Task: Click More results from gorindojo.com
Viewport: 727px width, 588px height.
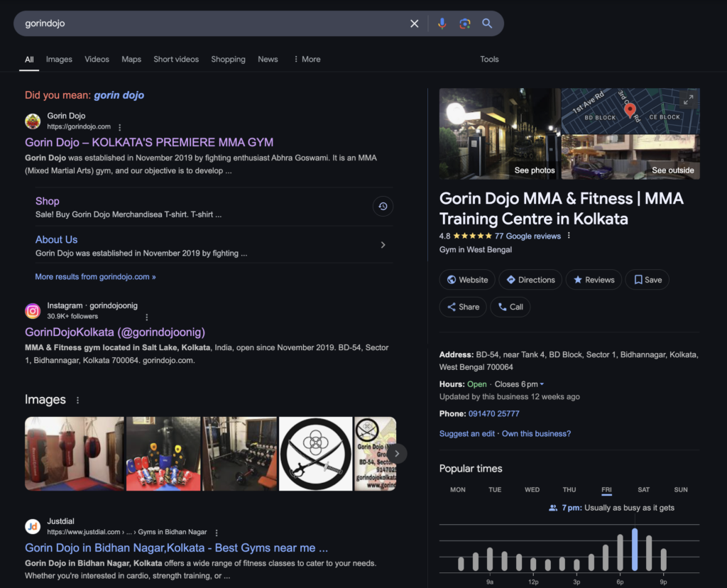Action: point(96,277)
